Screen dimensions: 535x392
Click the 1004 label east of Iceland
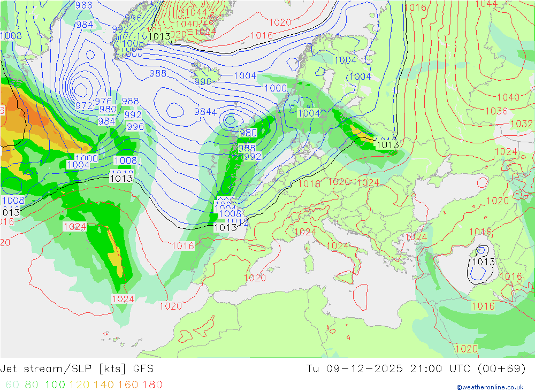pyautogui.click(x=245, y=76)
